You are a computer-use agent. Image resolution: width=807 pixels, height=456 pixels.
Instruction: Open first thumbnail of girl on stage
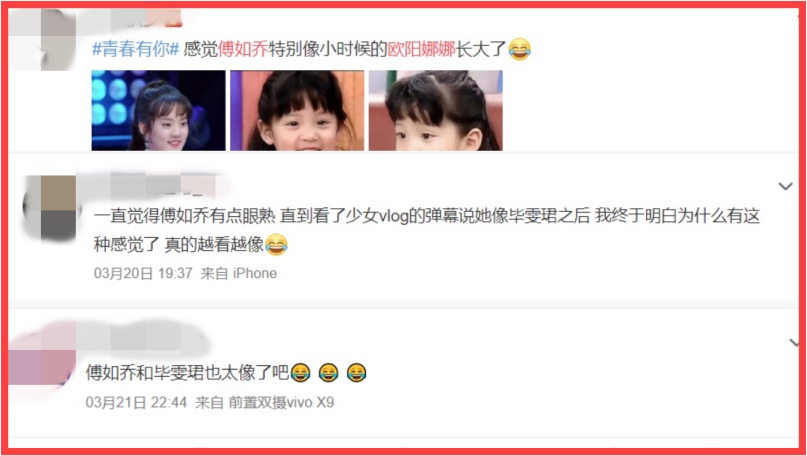(159, 110)
